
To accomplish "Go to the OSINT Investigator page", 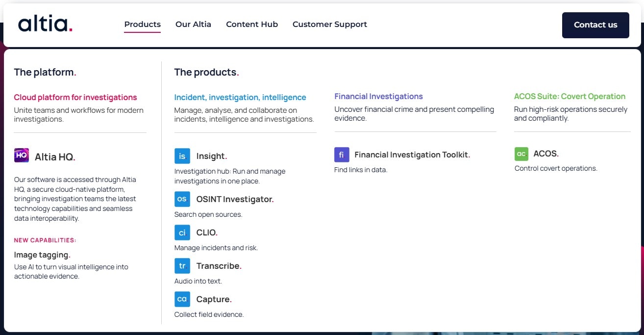I will pyautogui.click(x=235, y=199).
